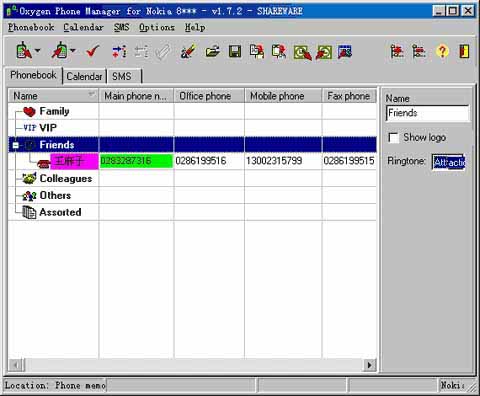Click the Name column header
The height and width of the screenshot is (396, 480).
(53, 96)
